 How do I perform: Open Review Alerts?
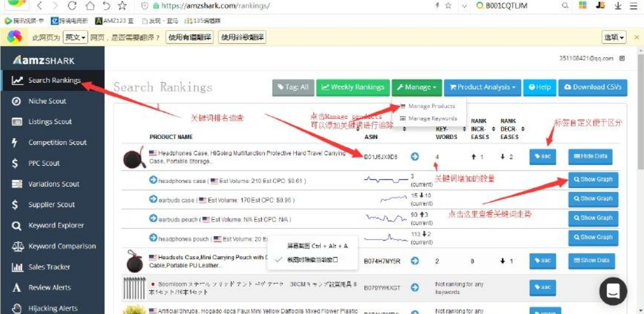[49, 288]
